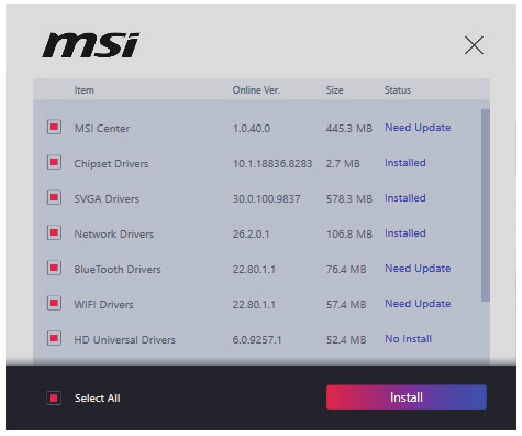The height and width of the screenshot is (436, 522).
Task: Click version 1.0.40.0
Action: (x=251, y=128)
